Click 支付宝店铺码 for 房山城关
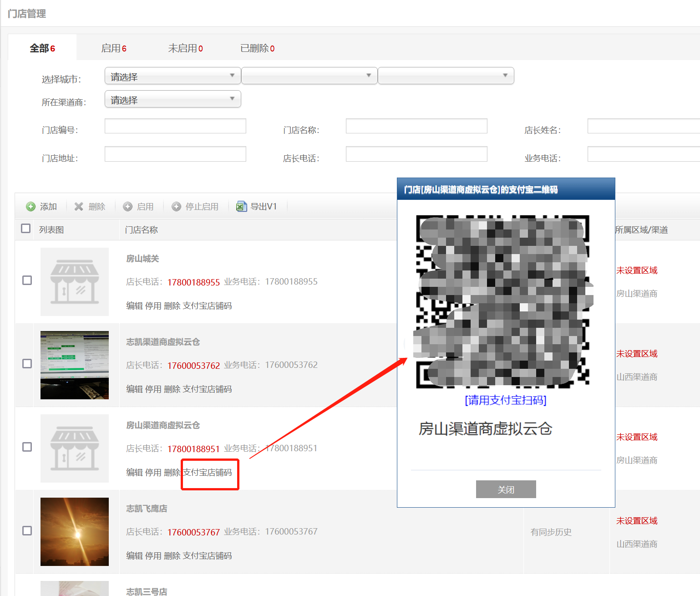Image resolution: width=700 pixels, height=596 pixels. tap(208, 306)
